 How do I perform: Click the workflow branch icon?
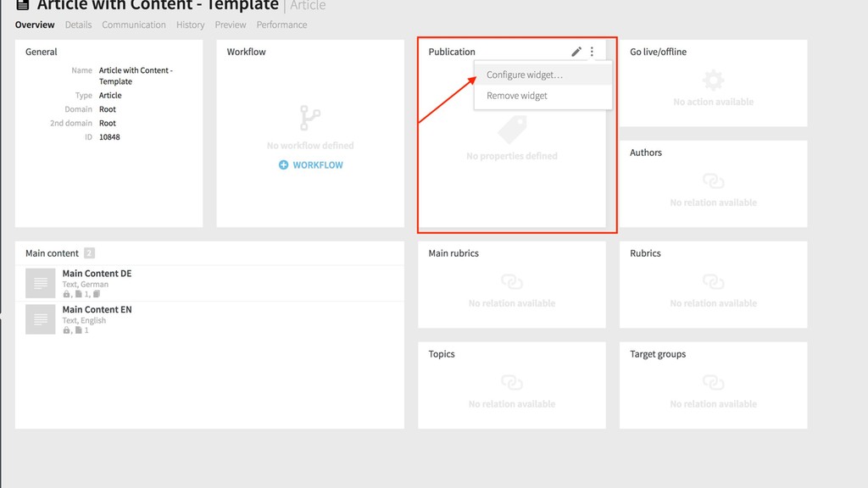tap(310, 118)
